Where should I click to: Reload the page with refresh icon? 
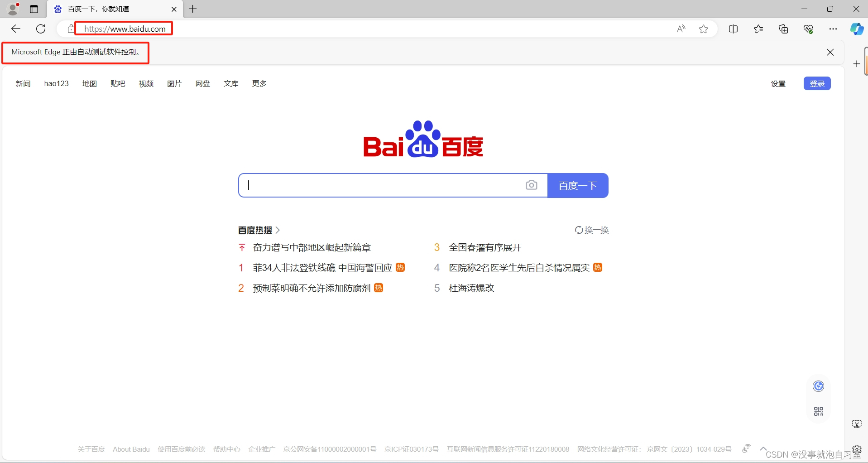[41, 29]
